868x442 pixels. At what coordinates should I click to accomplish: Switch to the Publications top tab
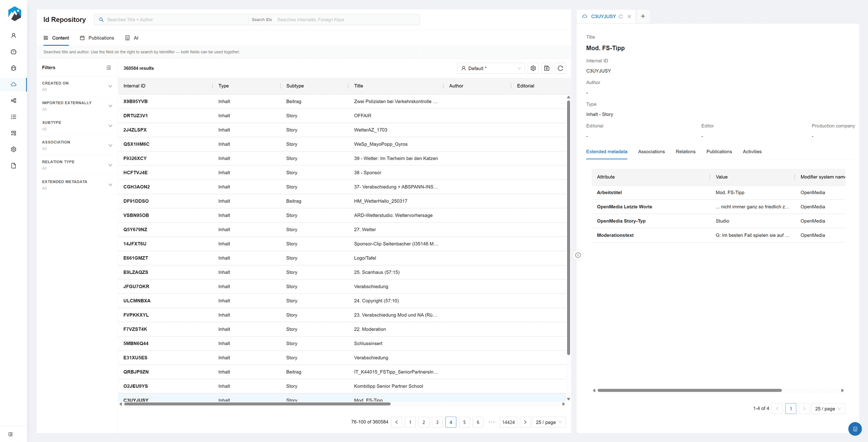click(97, 38)
